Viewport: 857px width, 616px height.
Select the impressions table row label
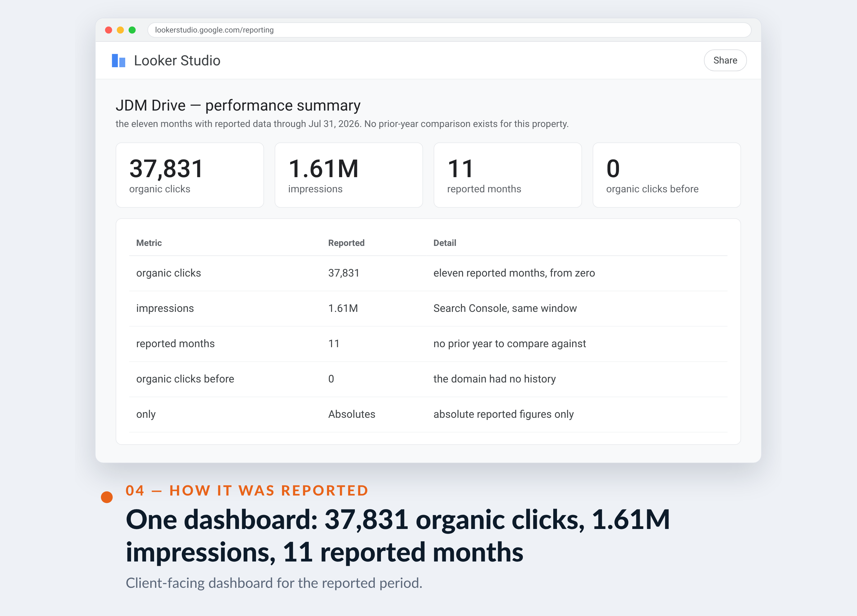pos(165,308)
